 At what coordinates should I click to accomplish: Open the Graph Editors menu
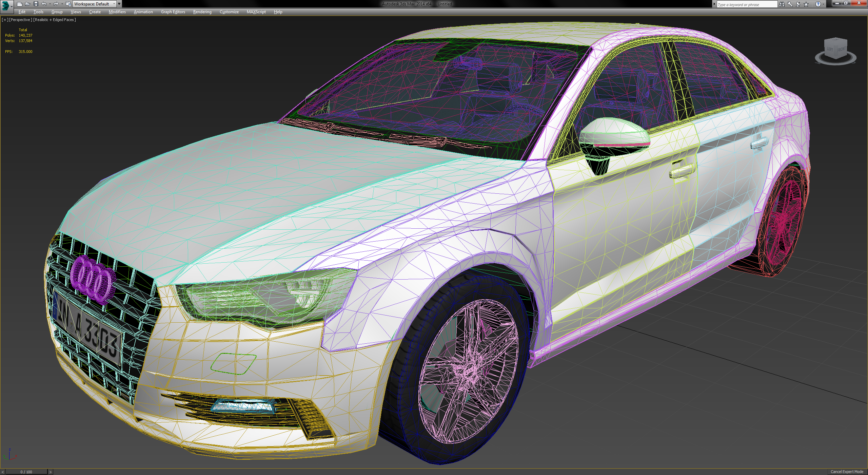(173, 12)
